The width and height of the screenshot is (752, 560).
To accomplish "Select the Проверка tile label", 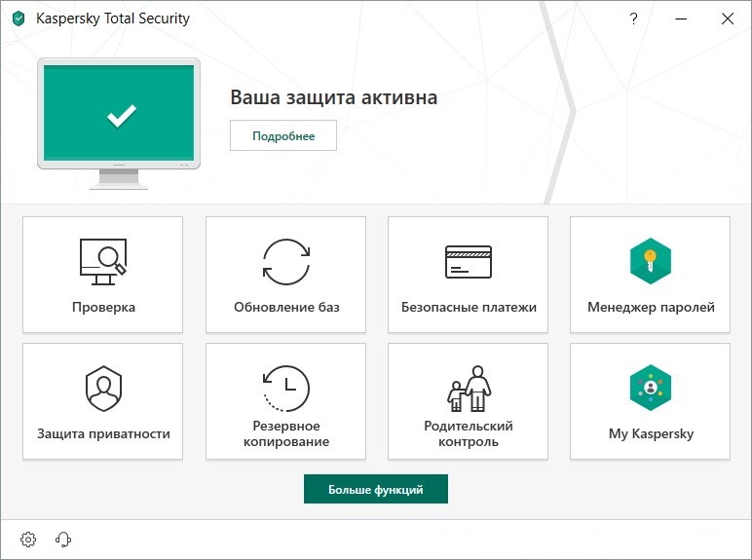I will point(103,308).
